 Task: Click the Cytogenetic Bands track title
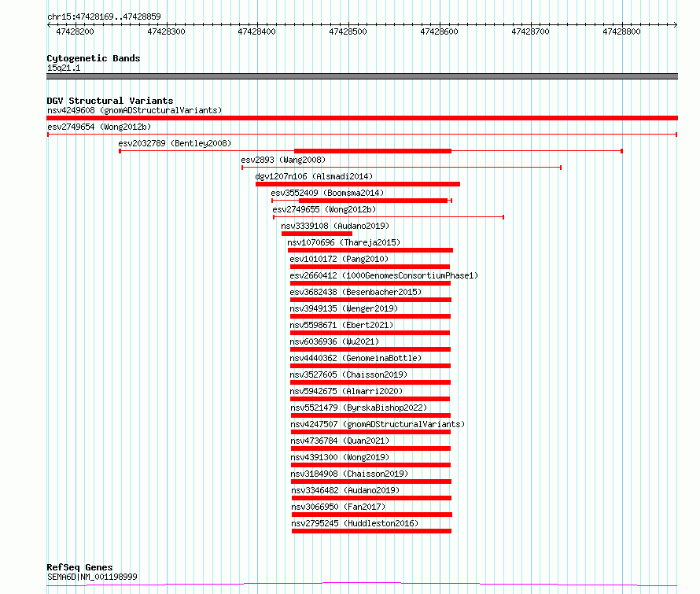click(x=94, y=58)
